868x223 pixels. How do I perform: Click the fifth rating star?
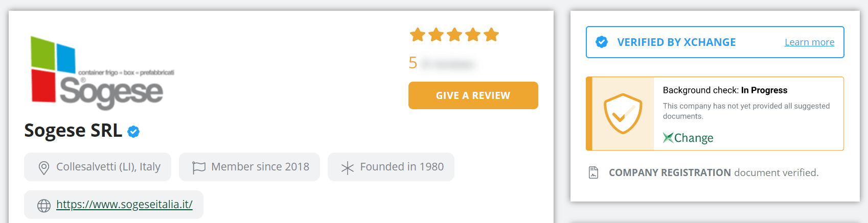point(491,35)
